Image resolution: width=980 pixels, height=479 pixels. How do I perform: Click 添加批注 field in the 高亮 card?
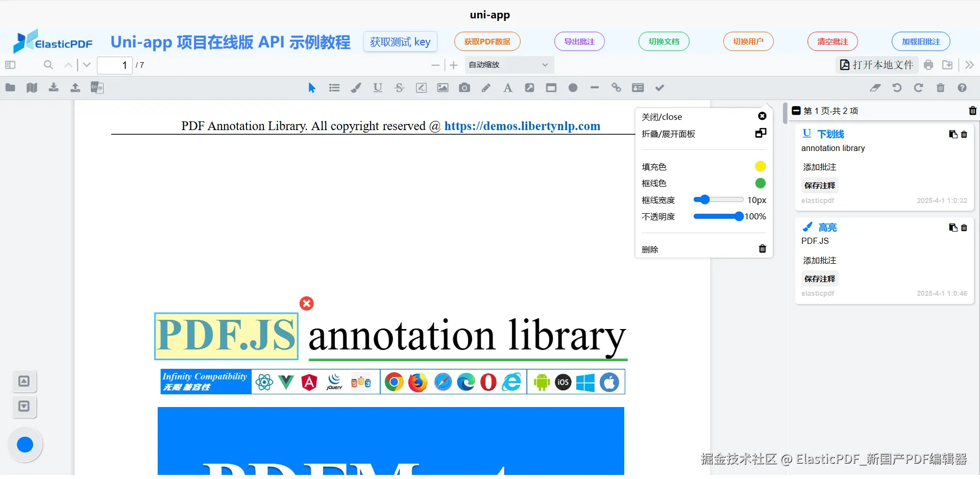tap(820, 260)
